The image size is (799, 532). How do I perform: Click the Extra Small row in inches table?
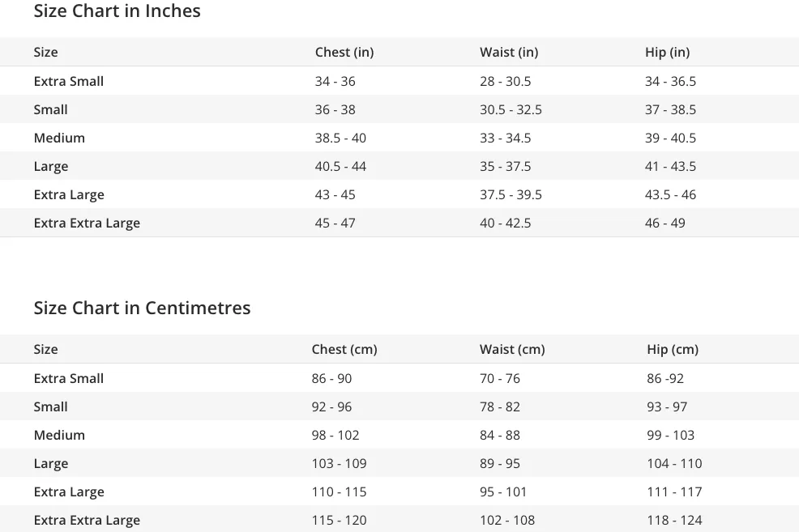click(x=399, y=81)
